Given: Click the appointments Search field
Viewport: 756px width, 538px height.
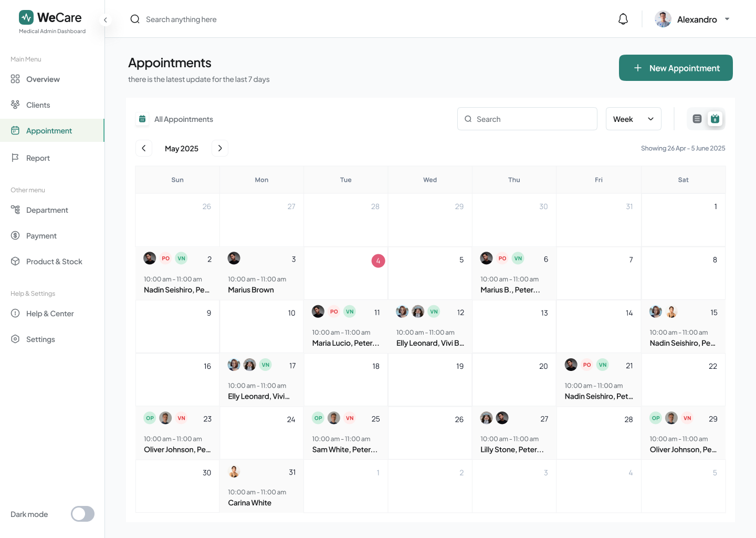Looking at the screenshot, I should pyautogui.click(x=527, y=119).
